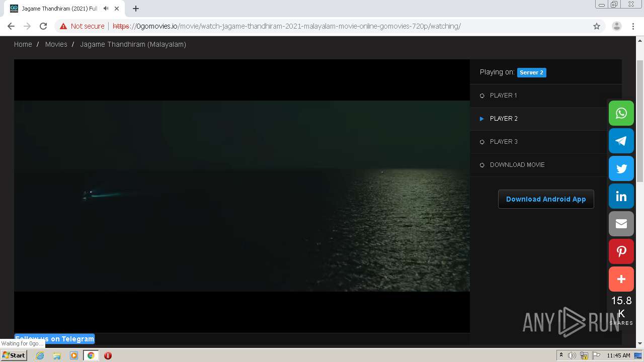Open Jagame Thandhiram (Malayalam) breadcrumb
Image resolution: width=644 pixels, height=362 pixels.
click(x=133, y=44)
